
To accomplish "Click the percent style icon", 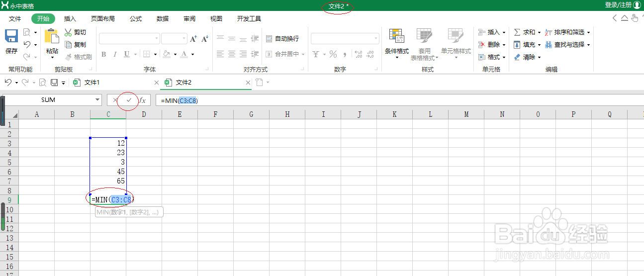I will 333,54.
